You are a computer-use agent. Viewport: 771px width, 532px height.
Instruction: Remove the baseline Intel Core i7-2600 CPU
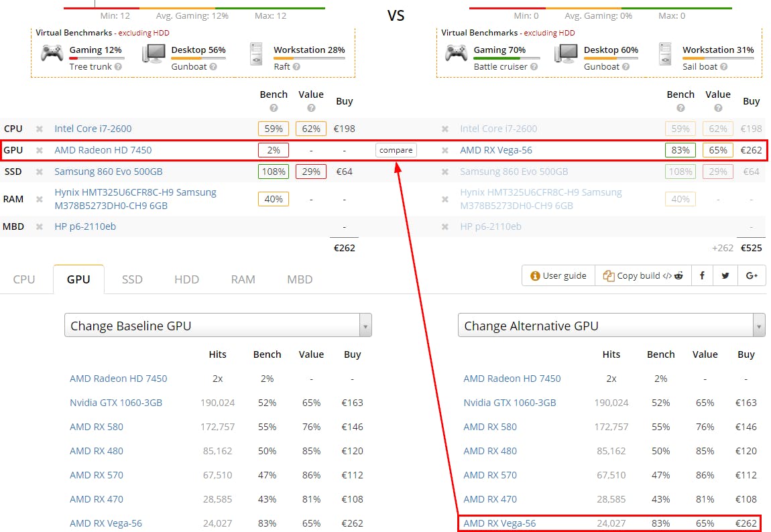pyautogui.click(x=40, y=129)
